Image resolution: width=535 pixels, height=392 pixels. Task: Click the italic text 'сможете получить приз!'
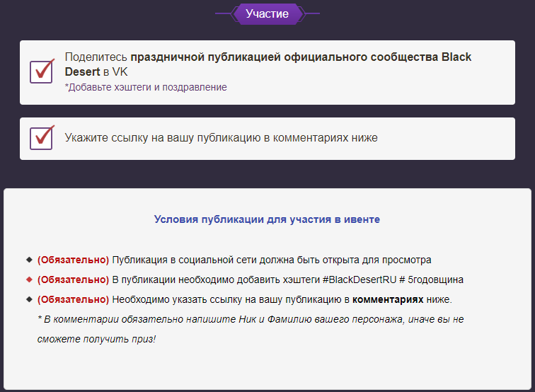(96, 339)
